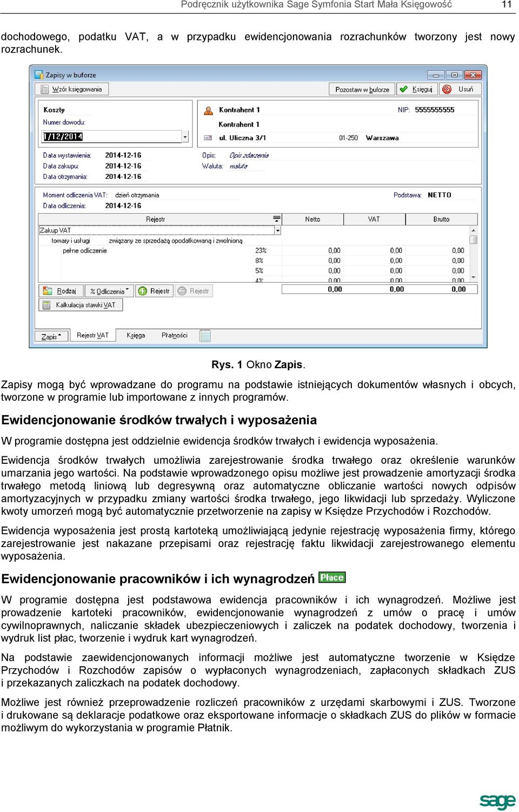Open the Numer dowodu dropdown arrow

(185, 137)
